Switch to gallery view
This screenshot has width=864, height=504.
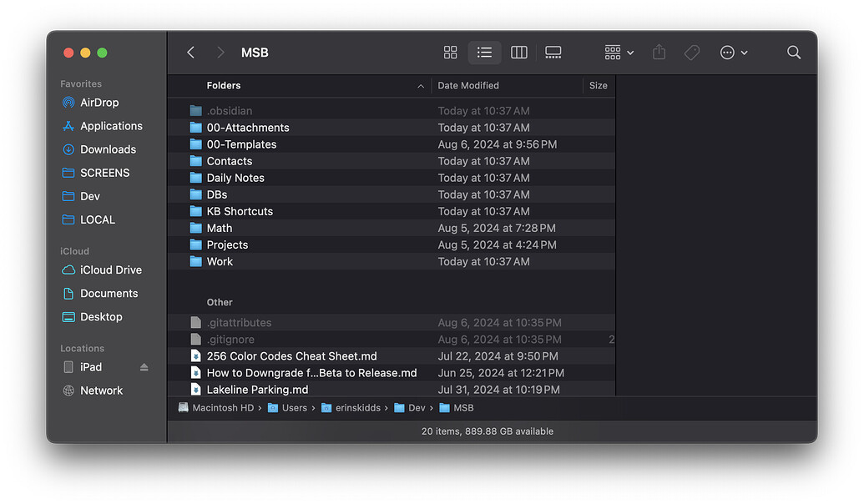click(553, 53)
